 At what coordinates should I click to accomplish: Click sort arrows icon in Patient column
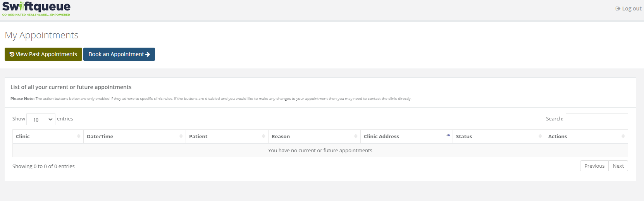[263, 136]
